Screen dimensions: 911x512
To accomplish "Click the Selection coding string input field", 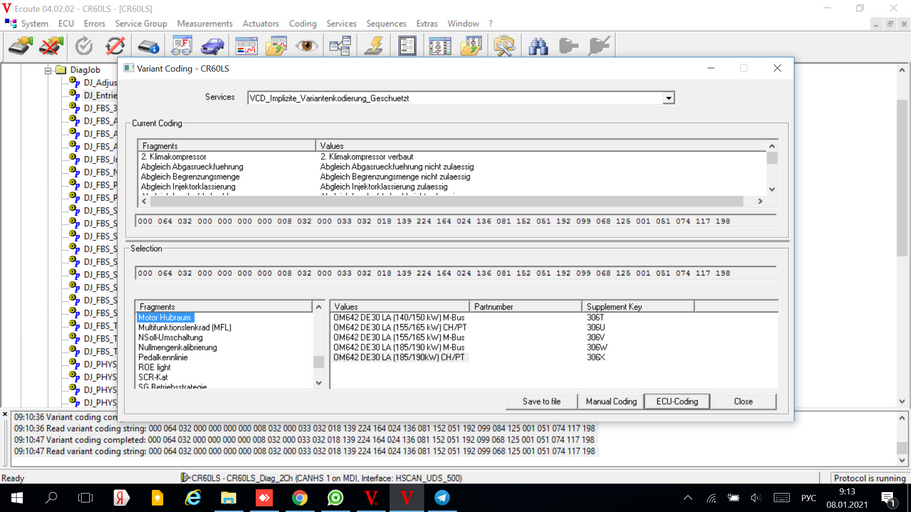I will 456,273.
